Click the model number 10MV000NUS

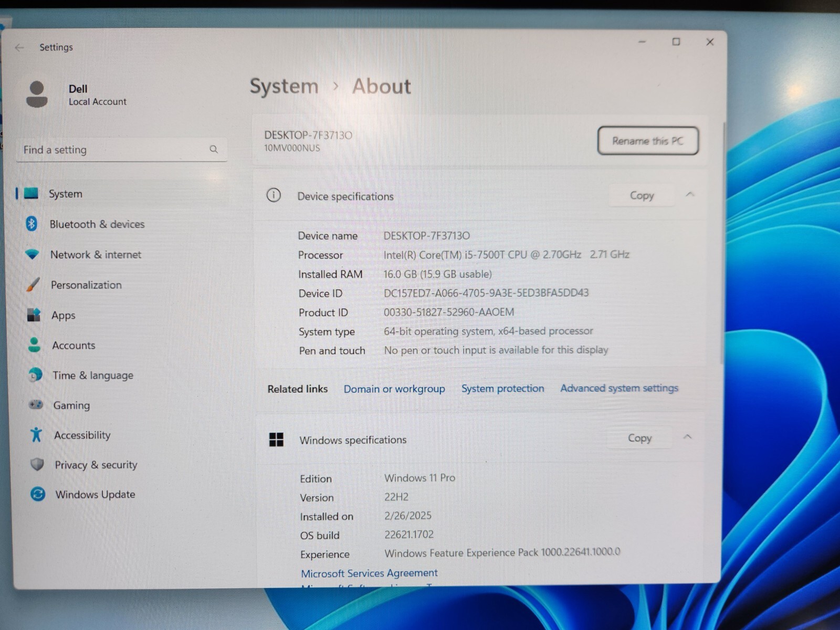click(x=292, y=148)
